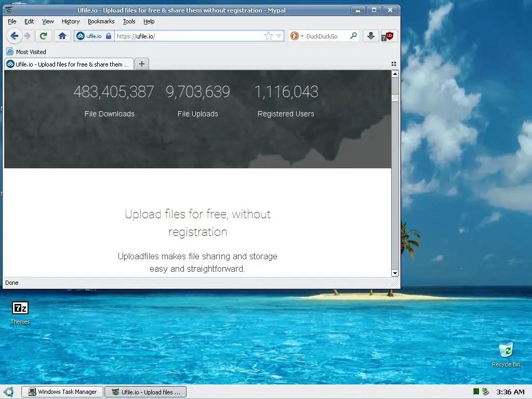Open the DuckDuckGo search engine selector
This screenshot has height=399, width=532.
click(x=297, y=36)
